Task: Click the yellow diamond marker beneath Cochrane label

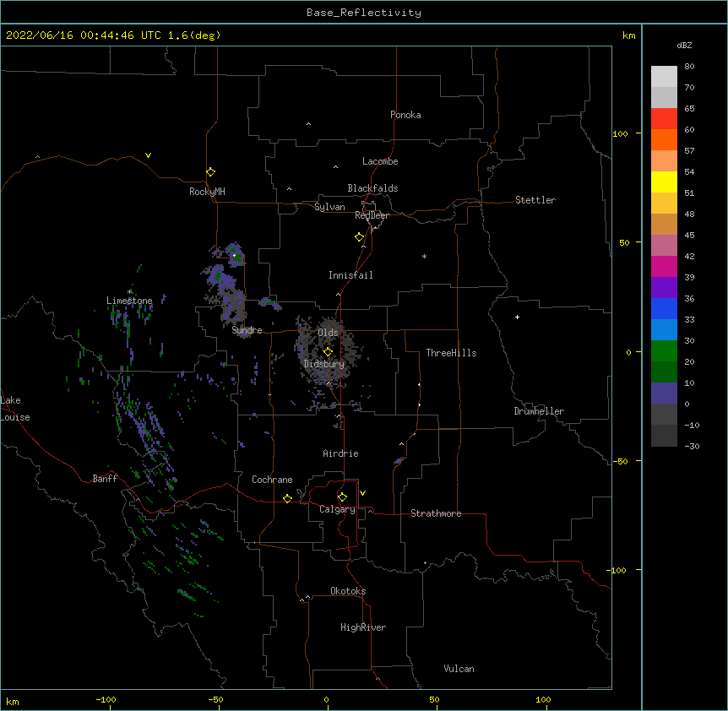Action: (287, 498)
